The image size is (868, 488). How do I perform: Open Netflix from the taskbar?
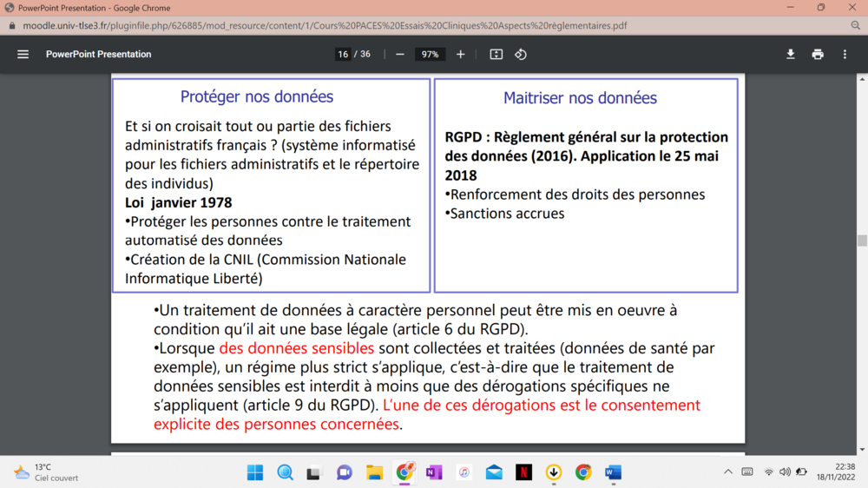(x=523, y=472)
